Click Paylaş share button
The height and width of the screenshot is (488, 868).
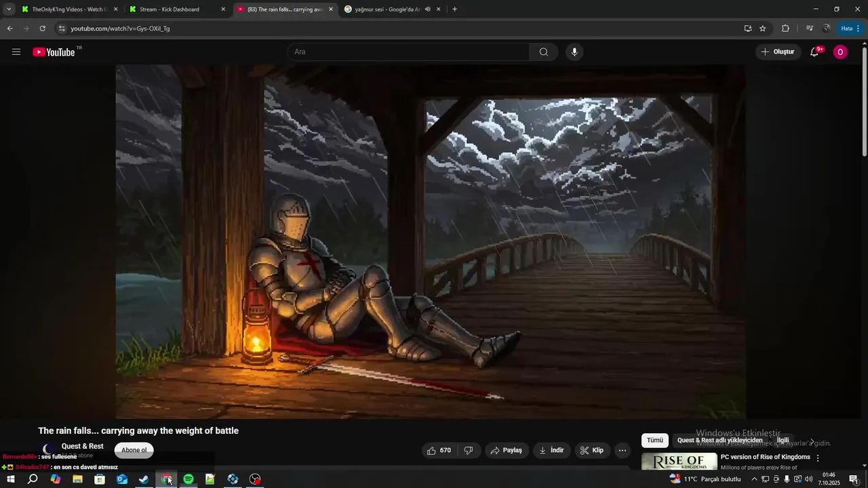click(507, 450)
